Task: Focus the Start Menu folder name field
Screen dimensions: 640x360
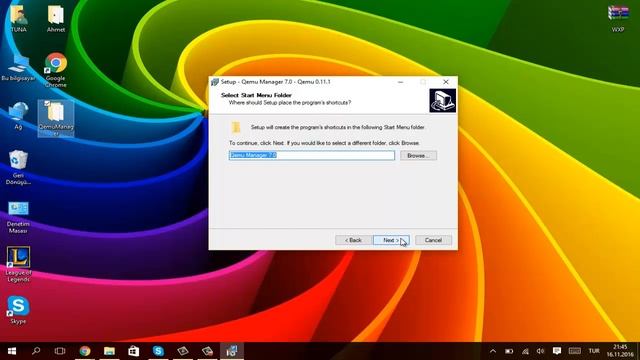Action: (312, 155)
